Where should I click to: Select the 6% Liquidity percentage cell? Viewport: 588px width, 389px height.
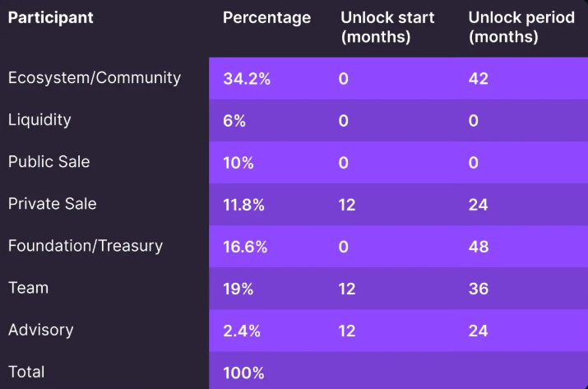234,121
